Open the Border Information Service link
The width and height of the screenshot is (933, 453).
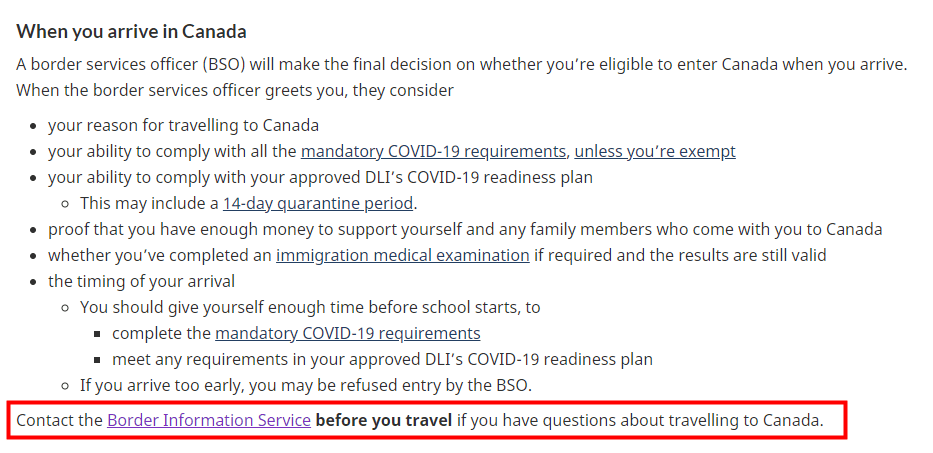click(208, 420)
